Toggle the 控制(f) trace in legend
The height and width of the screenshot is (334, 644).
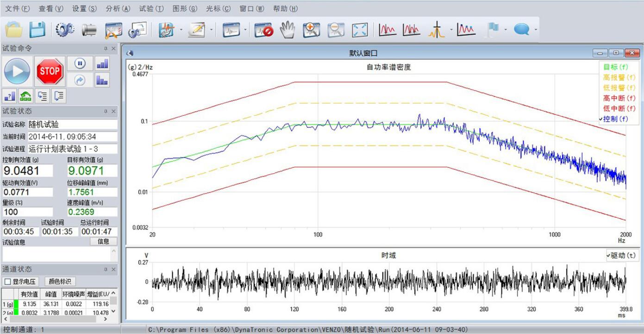point(615,119)
